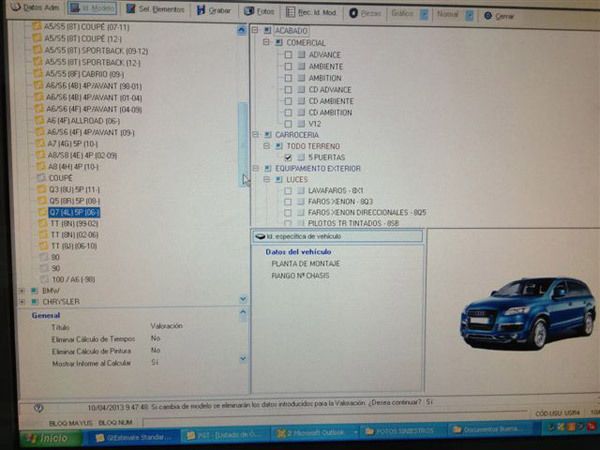This screenshot has width=600, height=450.
Task: Click the Cerrar toolbar button
Action: (x=499, y=16)
